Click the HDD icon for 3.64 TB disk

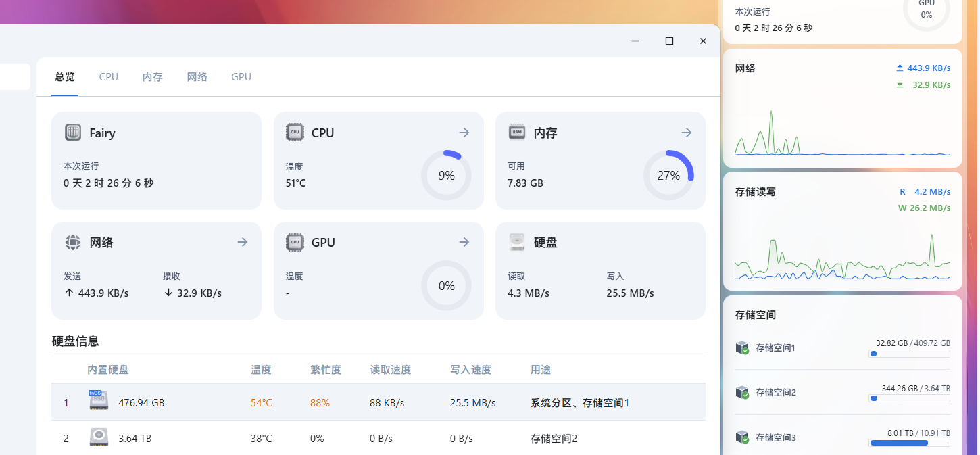tap(99, 437)
